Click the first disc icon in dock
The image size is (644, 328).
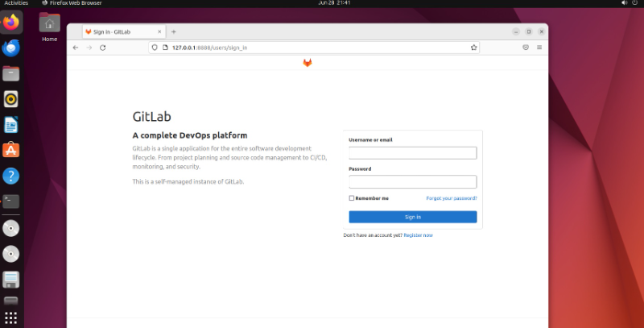(x=11, y=229)
